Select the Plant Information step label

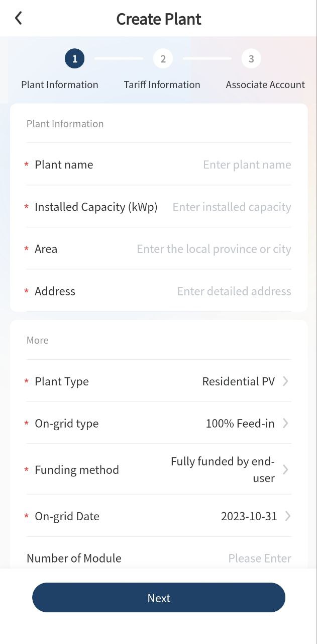[x=60, y=85]
